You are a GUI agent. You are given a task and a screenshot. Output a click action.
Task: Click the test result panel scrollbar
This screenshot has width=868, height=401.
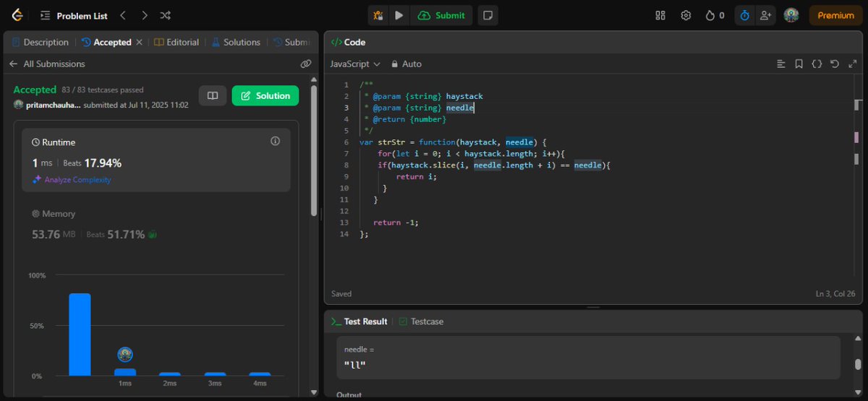(x=857, y=363)
